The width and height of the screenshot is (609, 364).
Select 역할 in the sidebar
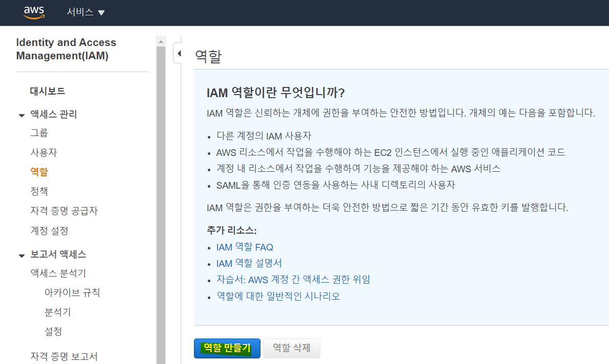39,172
